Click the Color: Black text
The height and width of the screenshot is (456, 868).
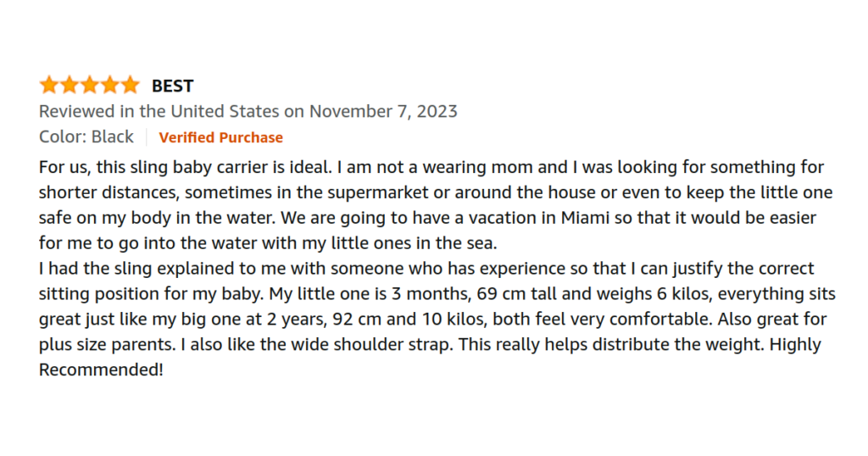pos(86,136)
